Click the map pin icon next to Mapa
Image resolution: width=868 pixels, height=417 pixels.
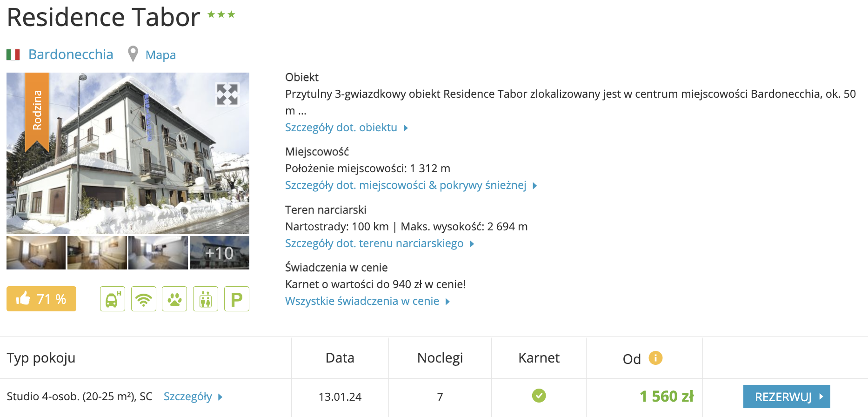(x=133, y=54)
